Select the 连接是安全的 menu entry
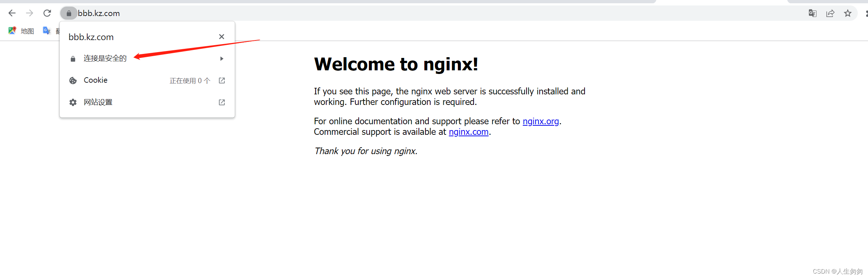The width and height of the screenshot is (868, 278). tap(147, 59)
